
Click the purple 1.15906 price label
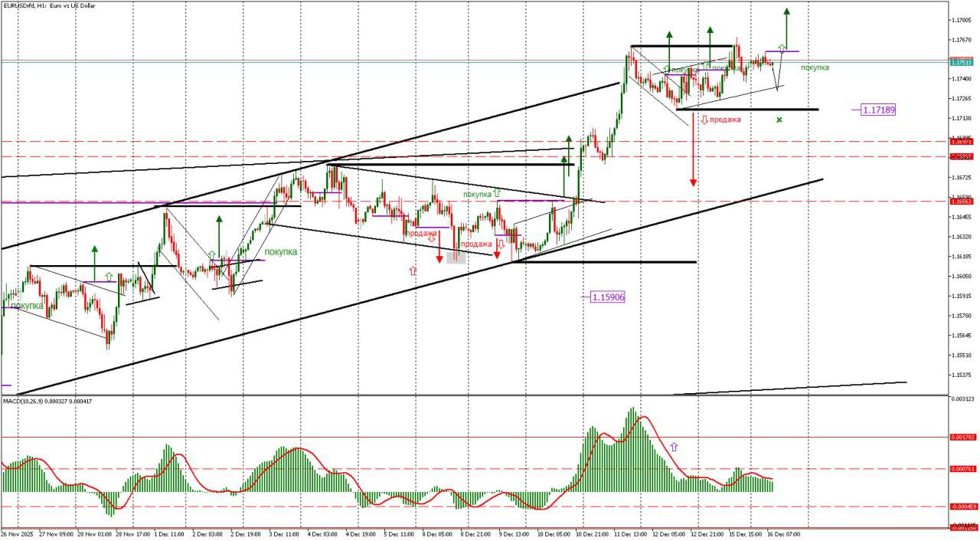point(608,297)
